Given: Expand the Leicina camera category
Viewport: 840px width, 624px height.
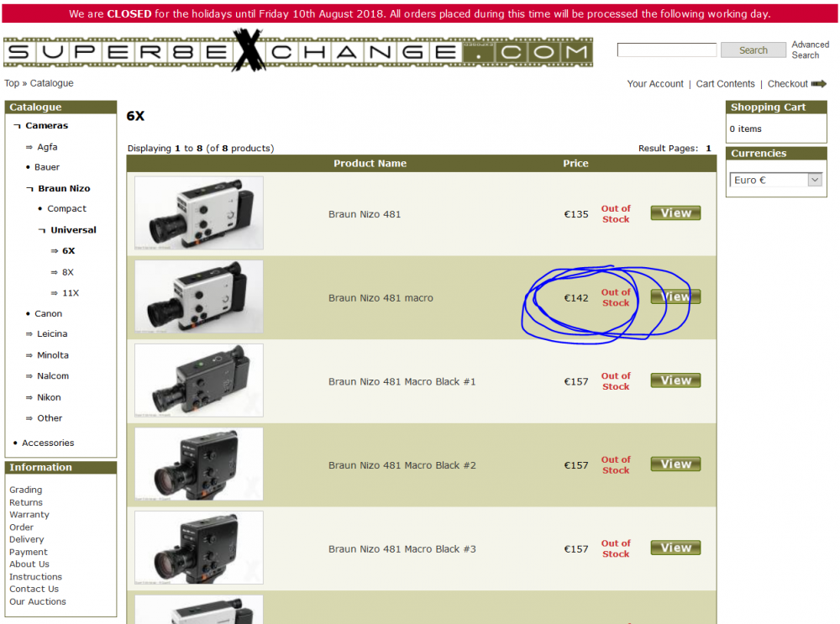Looking at the screenshot, I should click(51, 334).
